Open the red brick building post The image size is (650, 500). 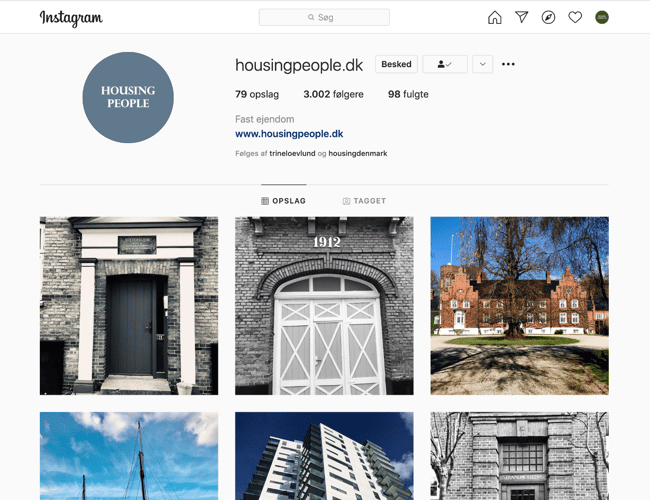(x=519, y=305)
